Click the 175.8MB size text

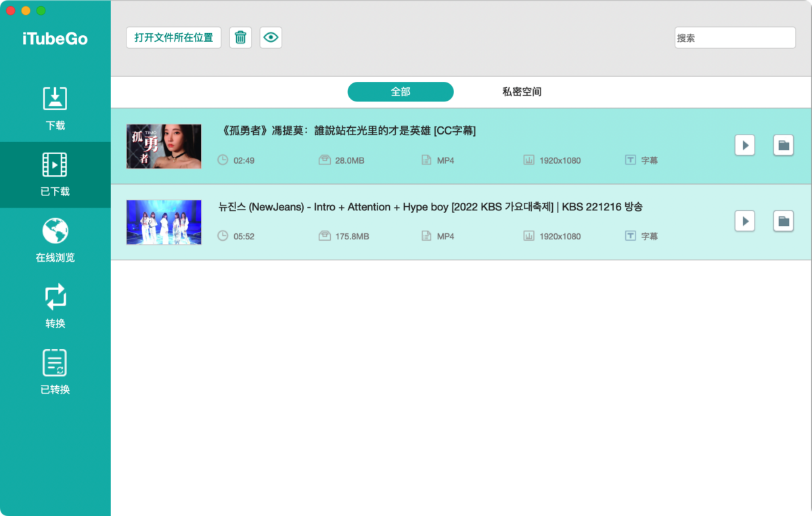point(353,237)
